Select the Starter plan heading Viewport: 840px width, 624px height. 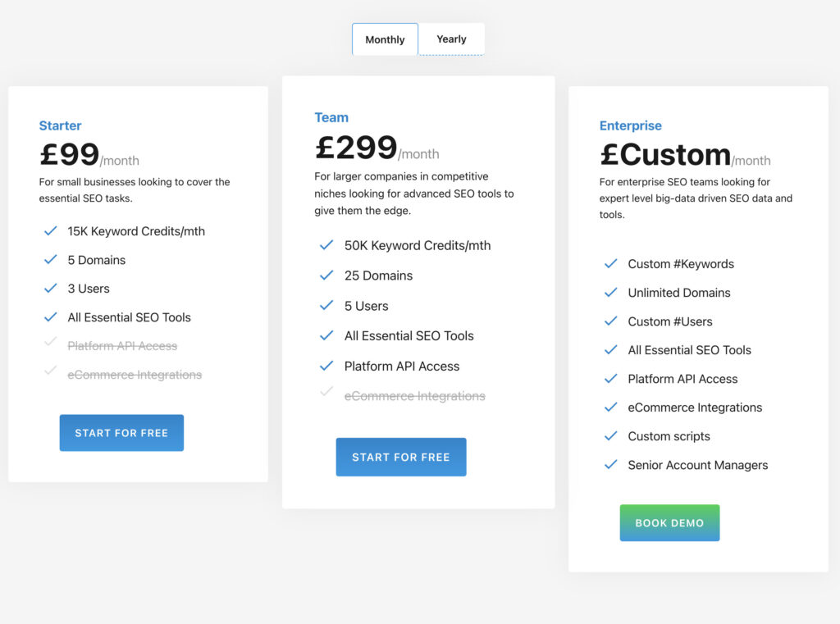pyautogui.click(x=60, y=125)
